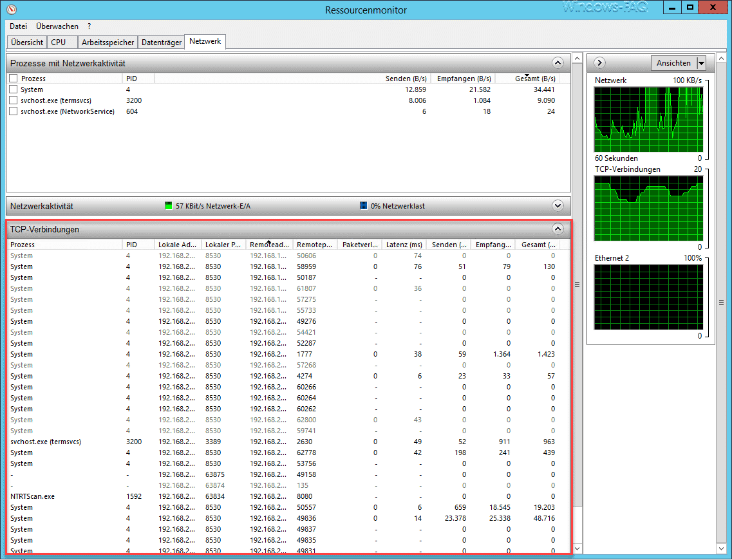The image size is (732, 560).
Task: Switch to the Datenträger tab
Action: pos(162,42)
